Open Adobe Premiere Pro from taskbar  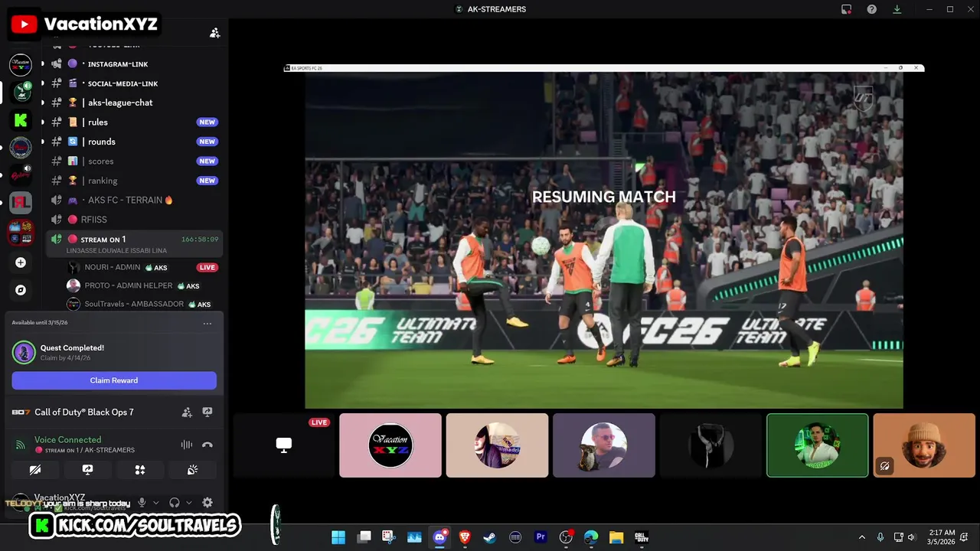(x=541, y=537)
